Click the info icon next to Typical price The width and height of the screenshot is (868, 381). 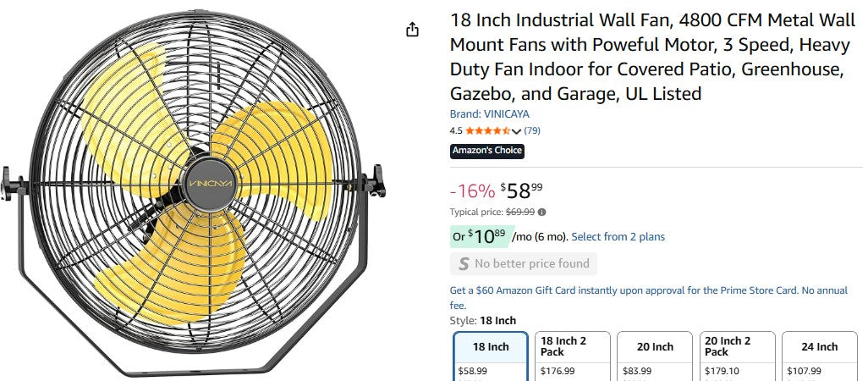[x=541, y=213]
